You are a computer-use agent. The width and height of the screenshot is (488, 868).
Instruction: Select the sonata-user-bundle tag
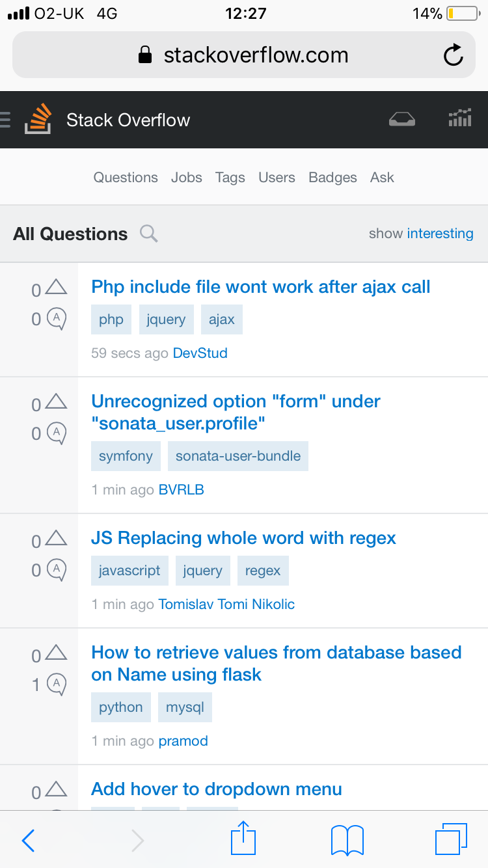coord(238,456)
